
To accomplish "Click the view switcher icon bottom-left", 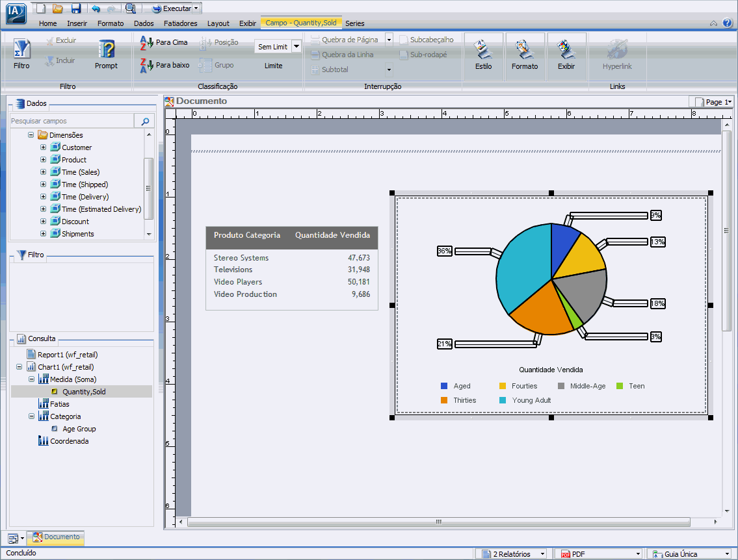I will (13, 539).
